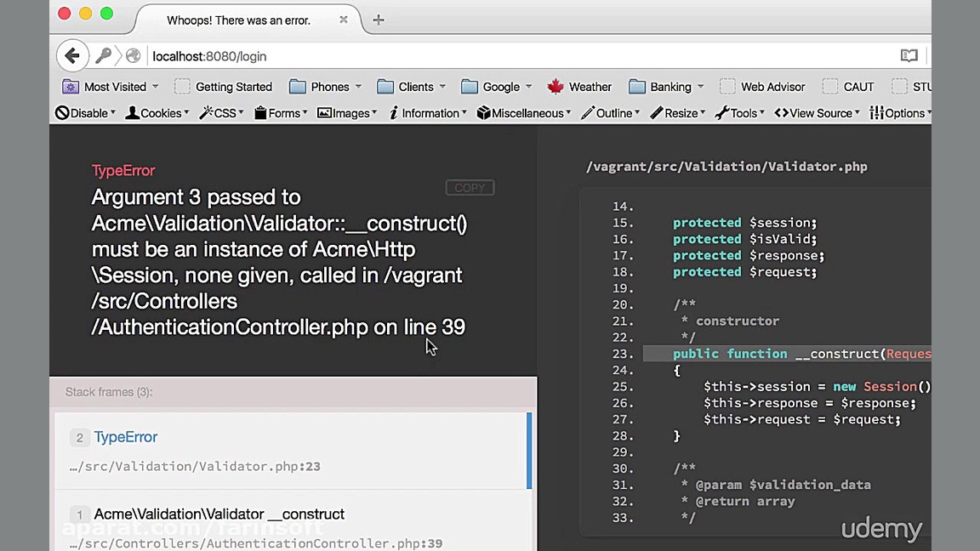Click the Resize pencil toolbar icon

[656, 113]
